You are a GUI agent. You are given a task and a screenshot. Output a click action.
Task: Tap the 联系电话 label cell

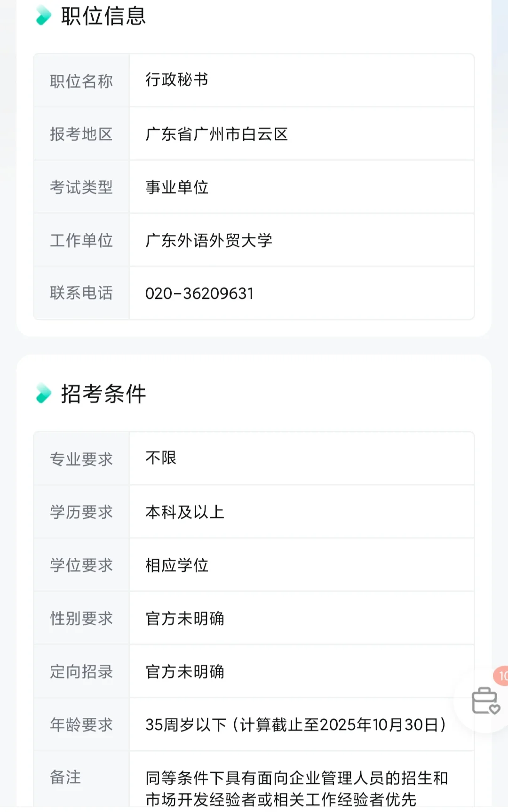click(x=82, y=293)
